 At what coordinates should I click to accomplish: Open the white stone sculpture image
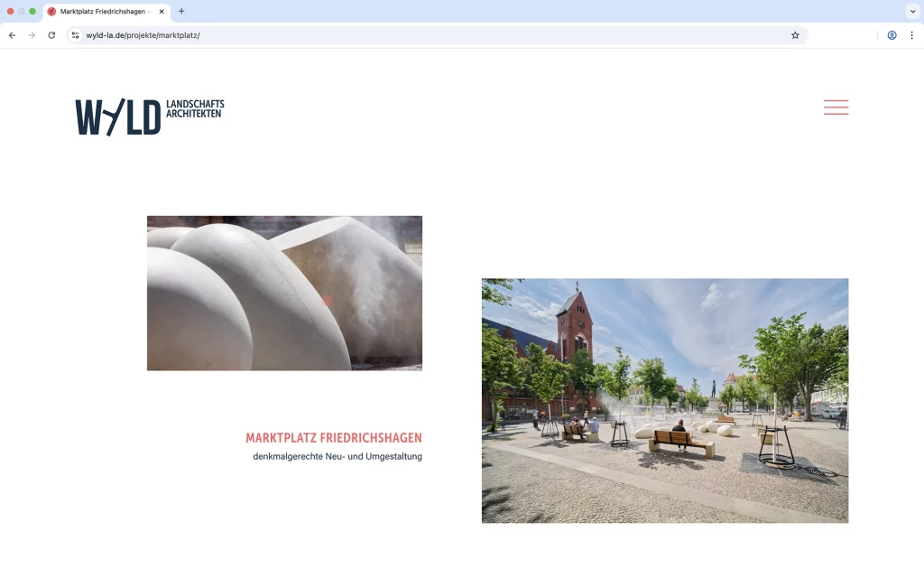(x=284, y=293)
